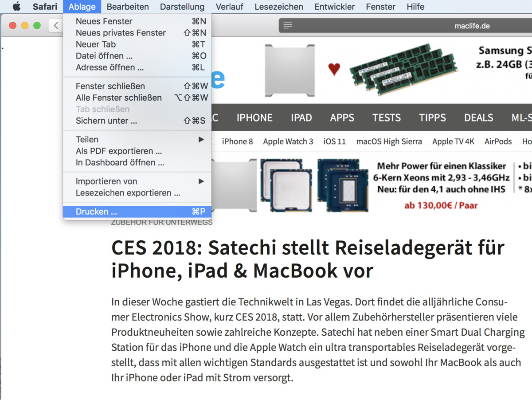
Task: Close the open Ablage menu
Action: (x=82, y=7)
